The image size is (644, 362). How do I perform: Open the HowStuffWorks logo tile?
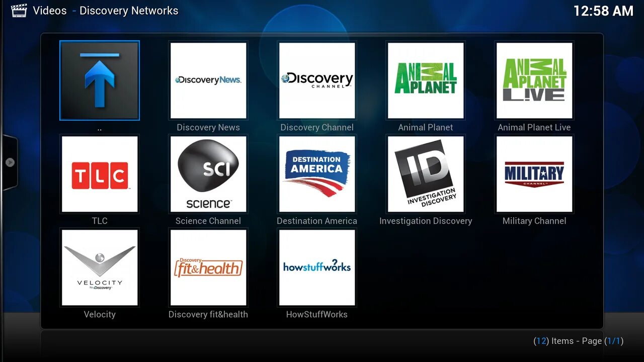317,267
